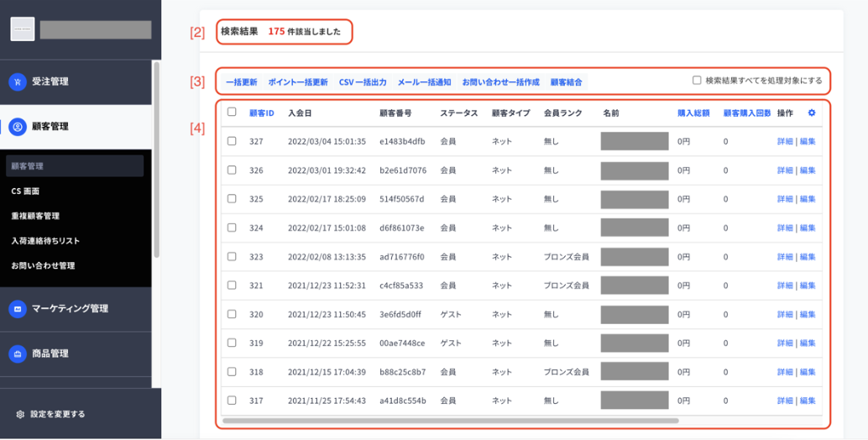
Task: Click the マーケティング管理 icon
Action: pos(18,309)
